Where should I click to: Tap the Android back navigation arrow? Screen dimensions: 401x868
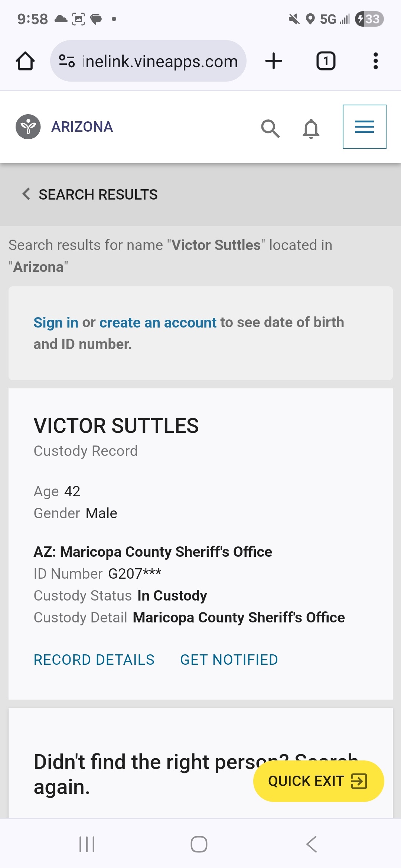tap(312, 844)
